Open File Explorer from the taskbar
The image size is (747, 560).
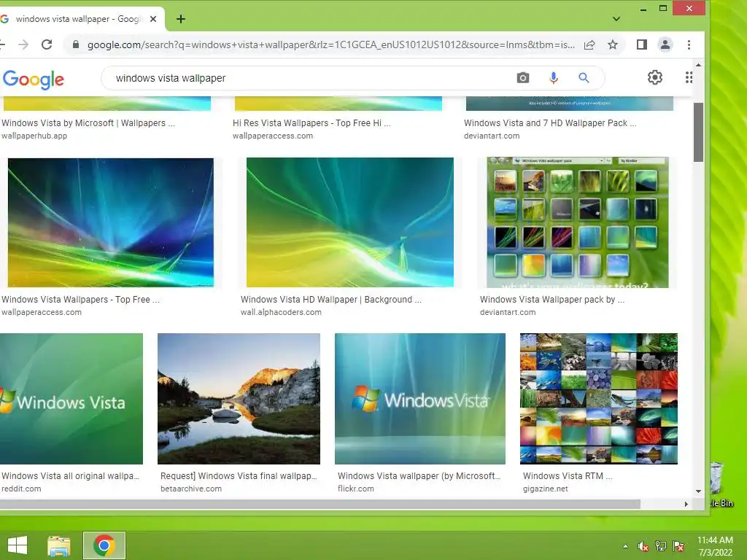coord(59,545)
